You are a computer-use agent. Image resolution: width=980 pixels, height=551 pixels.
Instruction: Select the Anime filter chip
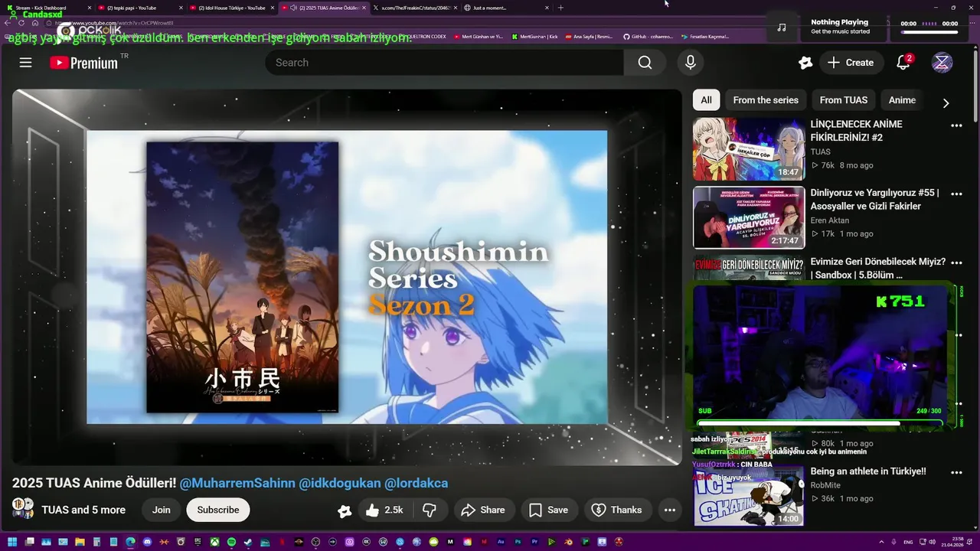pos(902,100)
